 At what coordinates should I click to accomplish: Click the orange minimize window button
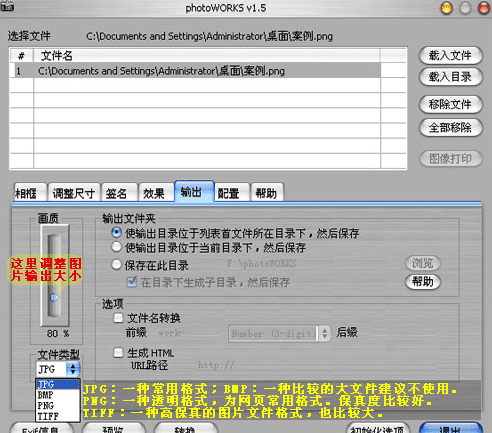point(447,8)
